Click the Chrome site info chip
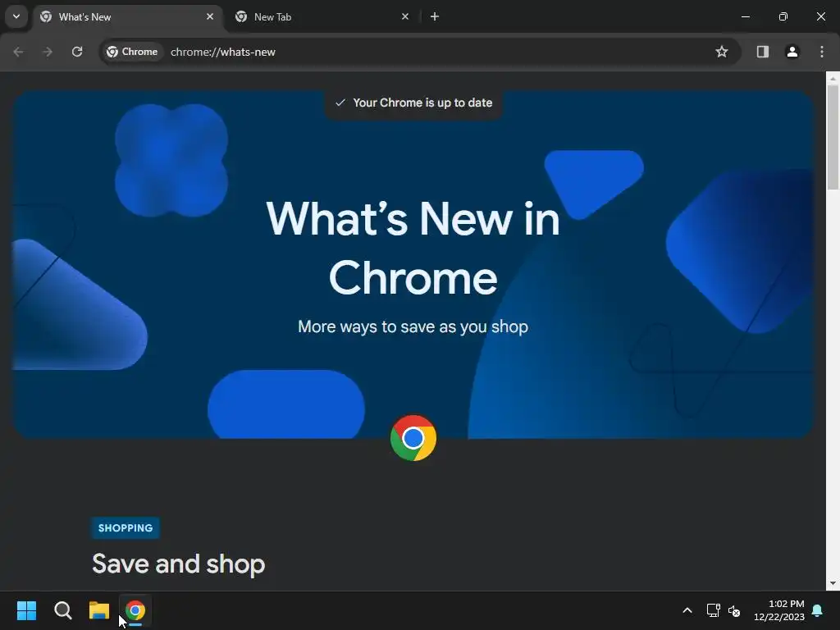This screenshot has height=630, width=840. point(132,52)
